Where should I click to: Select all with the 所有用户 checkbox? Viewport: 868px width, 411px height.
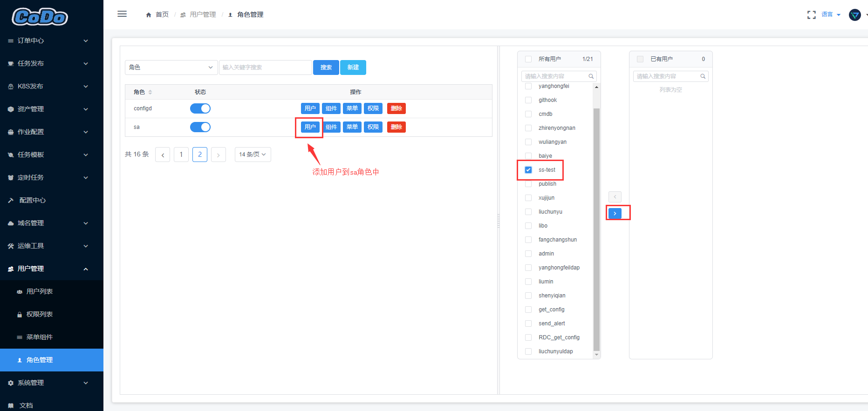[x=528, y=59]
